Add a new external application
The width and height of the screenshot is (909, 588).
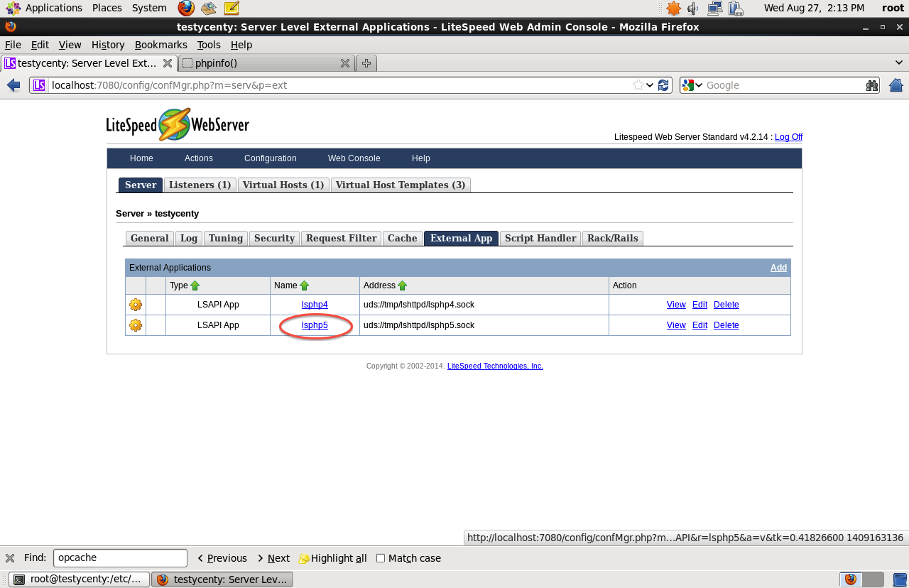coord(778,268)
